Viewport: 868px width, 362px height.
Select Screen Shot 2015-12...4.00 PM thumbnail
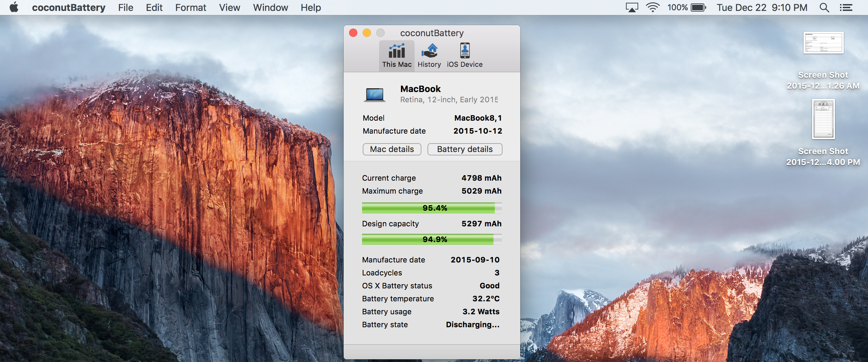click(823, 119)
